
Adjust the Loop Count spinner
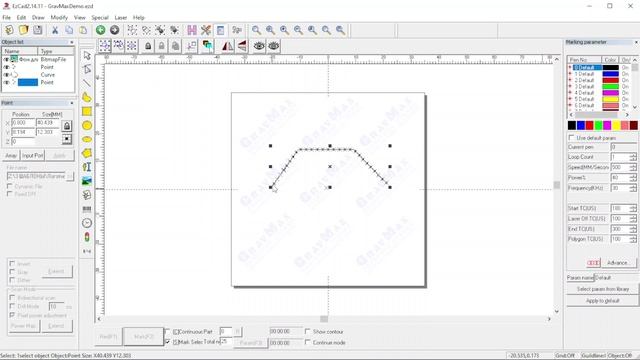(633, 157)
